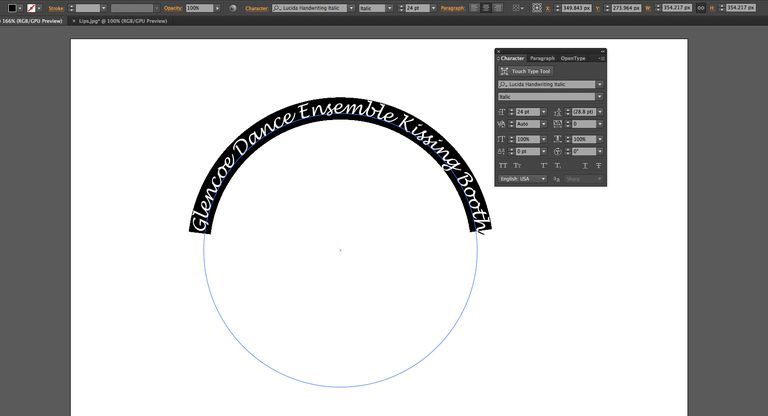Image resolution: width=768 pixels, height=416 pixels.
Task: Apply Subscript from the Character panel
Action: 558,165
